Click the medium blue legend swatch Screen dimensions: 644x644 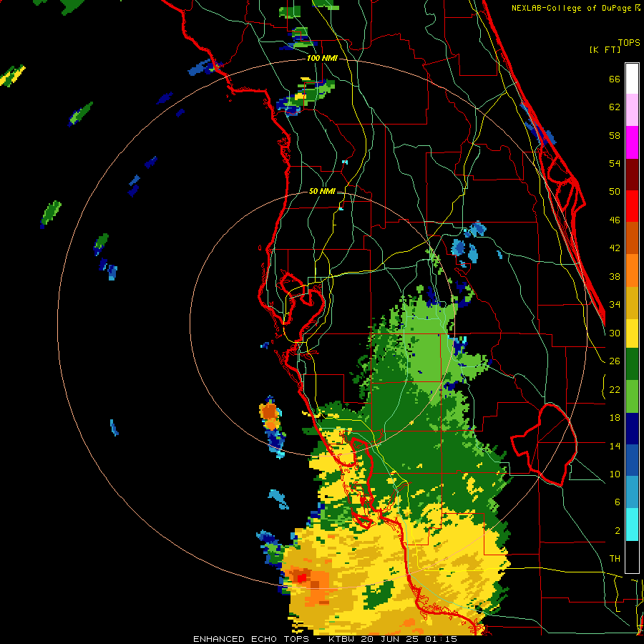(x=632, y=460)
